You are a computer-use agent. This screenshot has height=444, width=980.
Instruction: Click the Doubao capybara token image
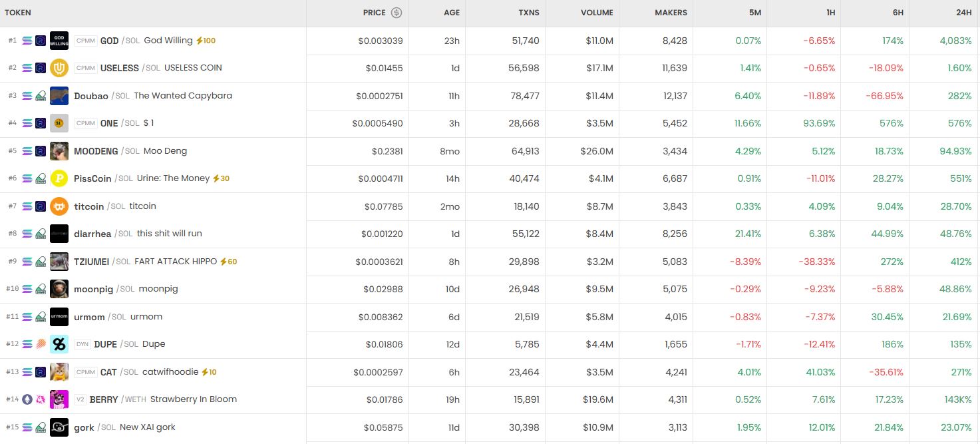coord(59,96)
